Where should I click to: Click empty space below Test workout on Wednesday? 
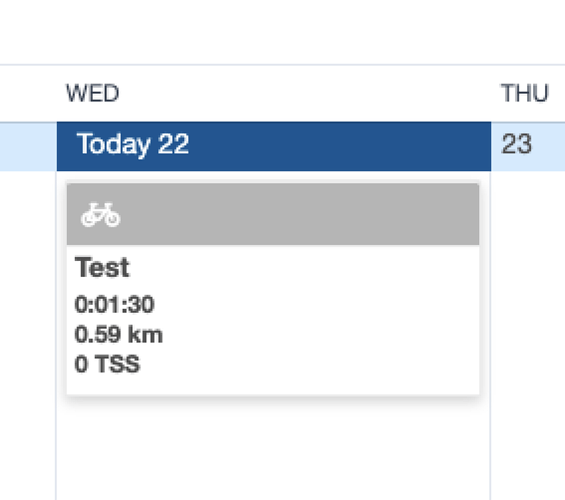click(x=273, y=448)
